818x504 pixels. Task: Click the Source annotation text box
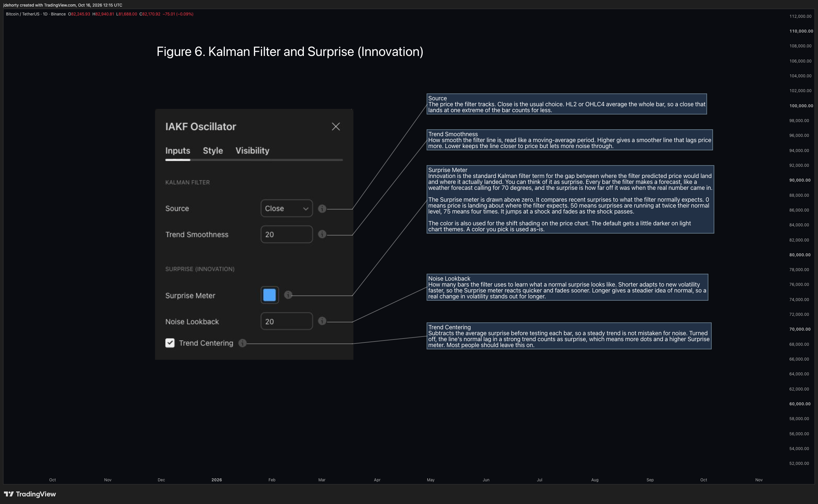[x=567, y=104]
